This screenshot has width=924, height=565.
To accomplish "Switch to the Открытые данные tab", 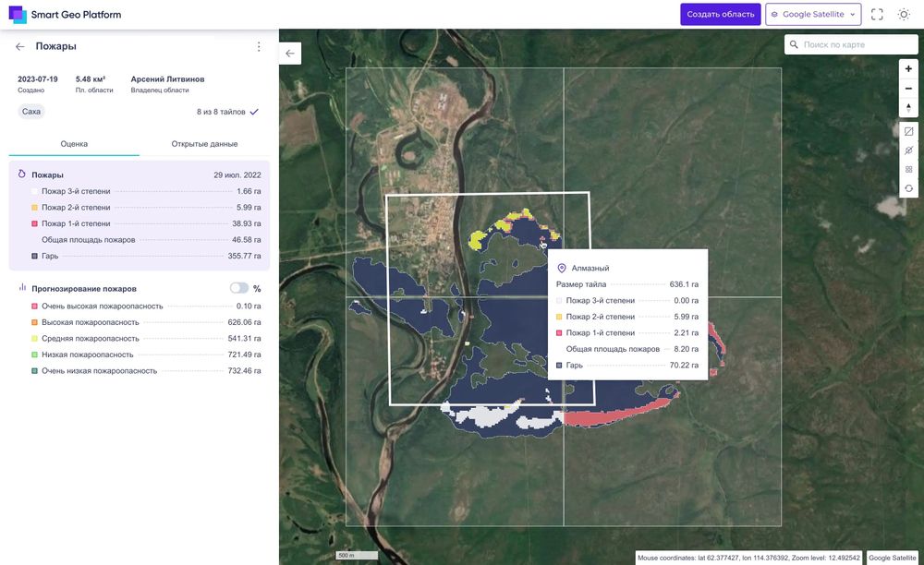I will (x=204, y=144).
